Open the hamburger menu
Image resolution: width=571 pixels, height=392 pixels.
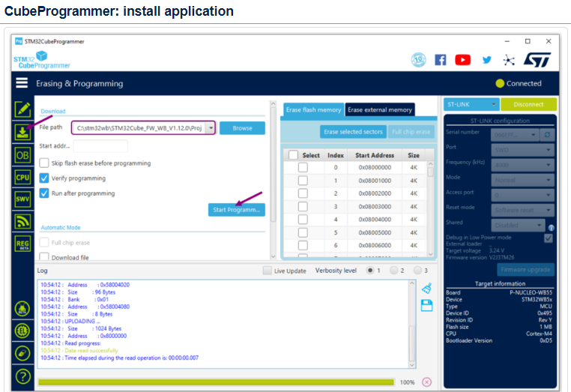pos(22,83)
